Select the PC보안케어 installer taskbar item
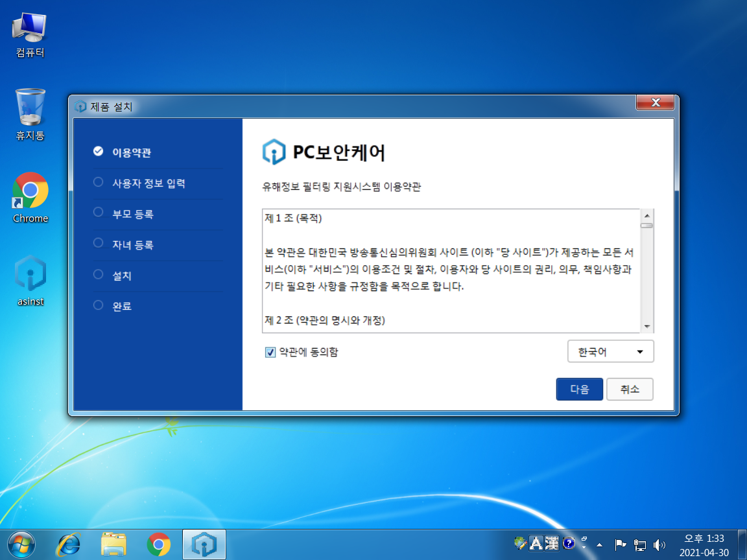The width and height of the screenshot is (747, 560). (204, 544)
